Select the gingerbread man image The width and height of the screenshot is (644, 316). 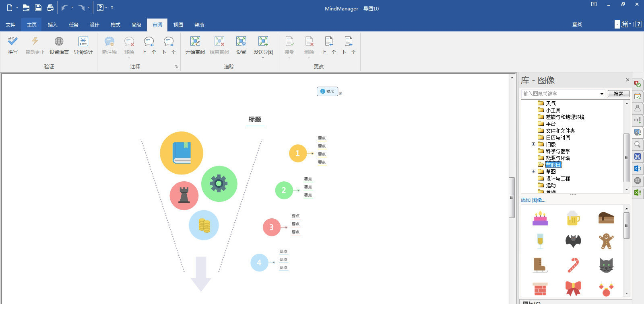pyautogui.click(x=606, y=241)
